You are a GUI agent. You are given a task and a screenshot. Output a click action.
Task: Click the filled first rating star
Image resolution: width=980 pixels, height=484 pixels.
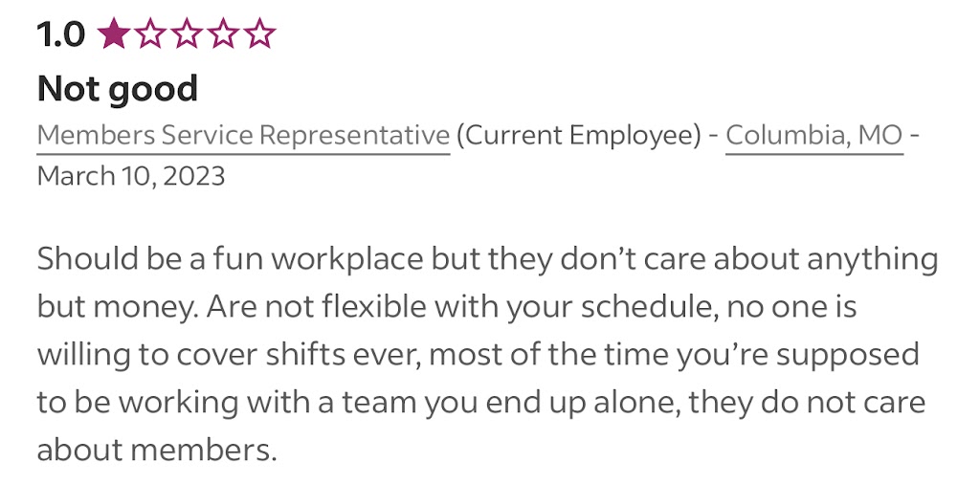pyautogui.click(x=113, y=35)
